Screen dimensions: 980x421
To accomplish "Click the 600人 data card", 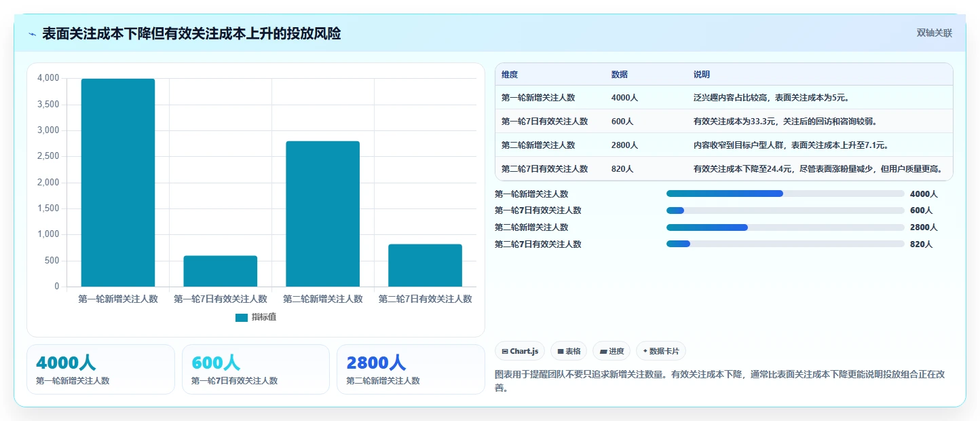I will (x=256, y=369).
